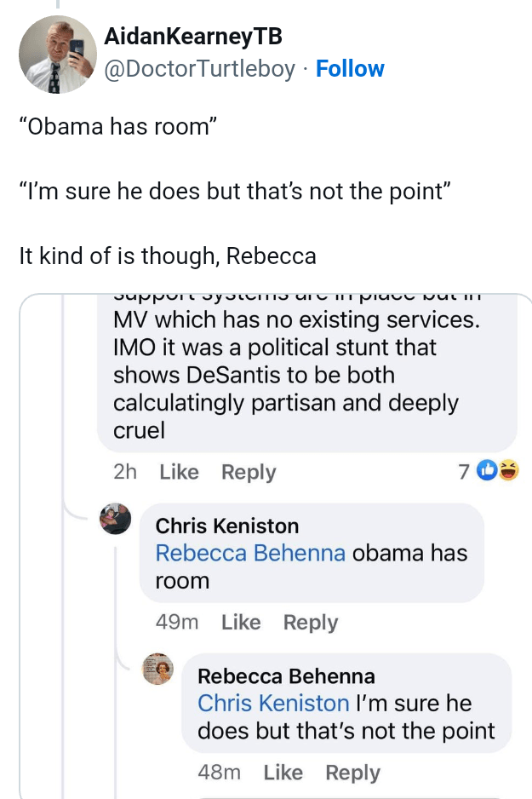Image resolution: width=532 pixels, height=799 pixels.
Task: Click the blue thumbs-up reaction icon
Action: click(488, 470)
